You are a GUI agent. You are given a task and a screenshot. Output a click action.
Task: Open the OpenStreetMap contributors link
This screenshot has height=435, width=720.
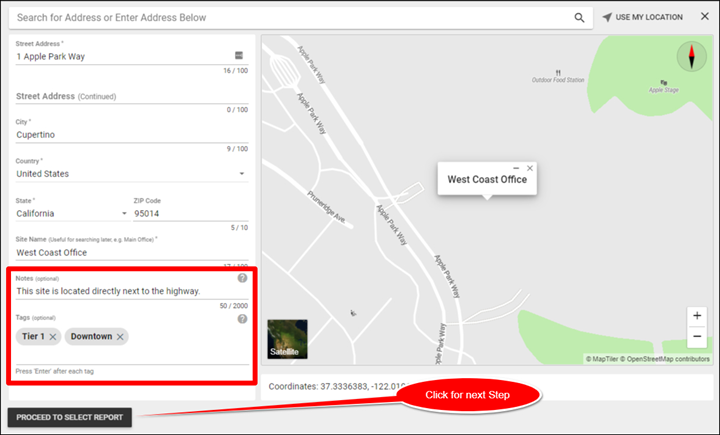pyautogui.click(x=666, y=358)
